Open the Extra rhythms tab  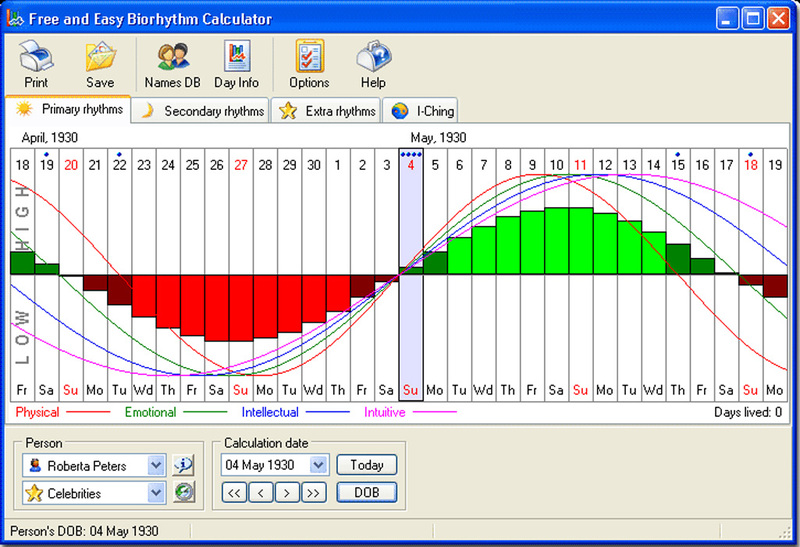coord(326,111)
